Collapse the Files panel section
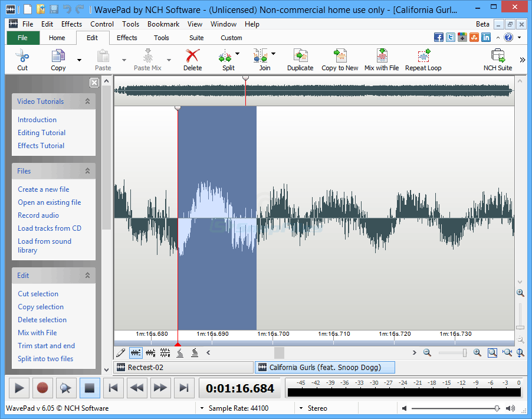This screenshot has width=532, height=419. [87, 171]
